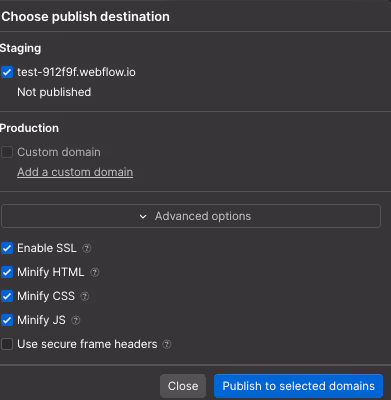This screenshot has height=400, width=391.
Task: Click the Minify JS question mark icon
Action: coord(76,320)
